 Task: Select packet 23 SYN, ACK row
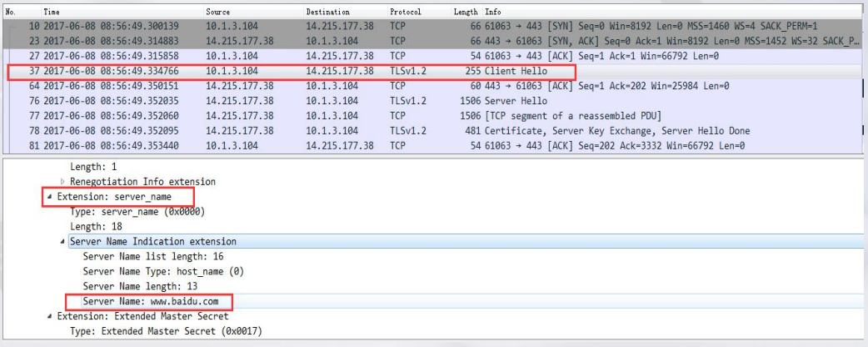[432, 41]
